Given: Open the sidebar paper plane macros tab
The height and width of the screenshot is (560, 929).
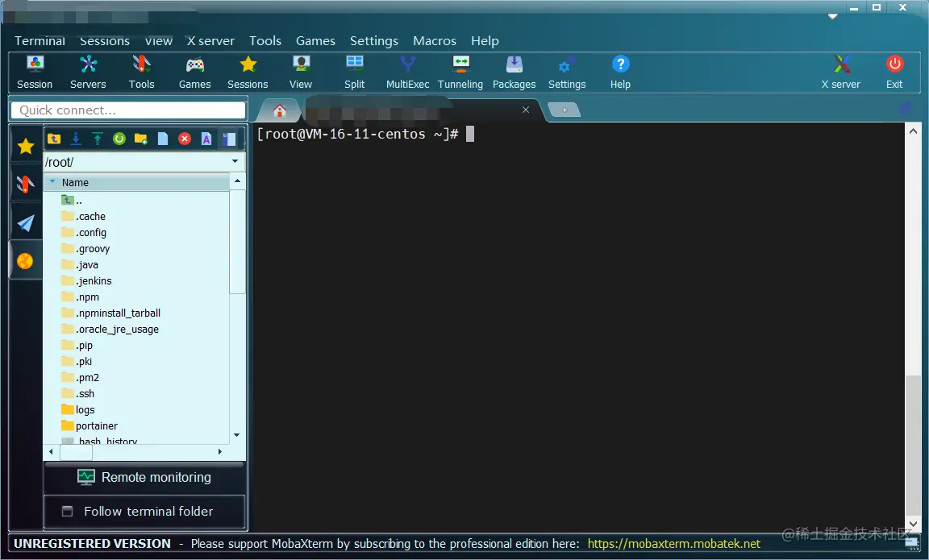Looking at the screenshot, I should tap(26, 222).
